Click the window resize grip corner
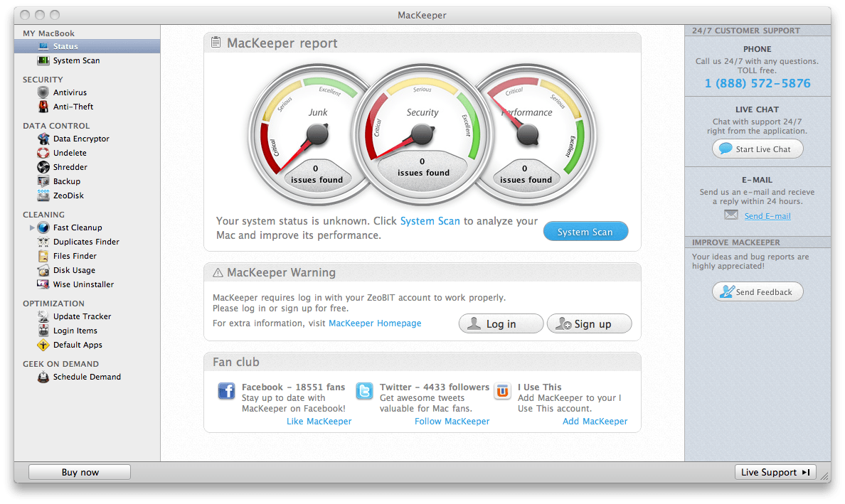Image resolution: width=845 pixels, height=504 pixels. (x=824, y=476)
